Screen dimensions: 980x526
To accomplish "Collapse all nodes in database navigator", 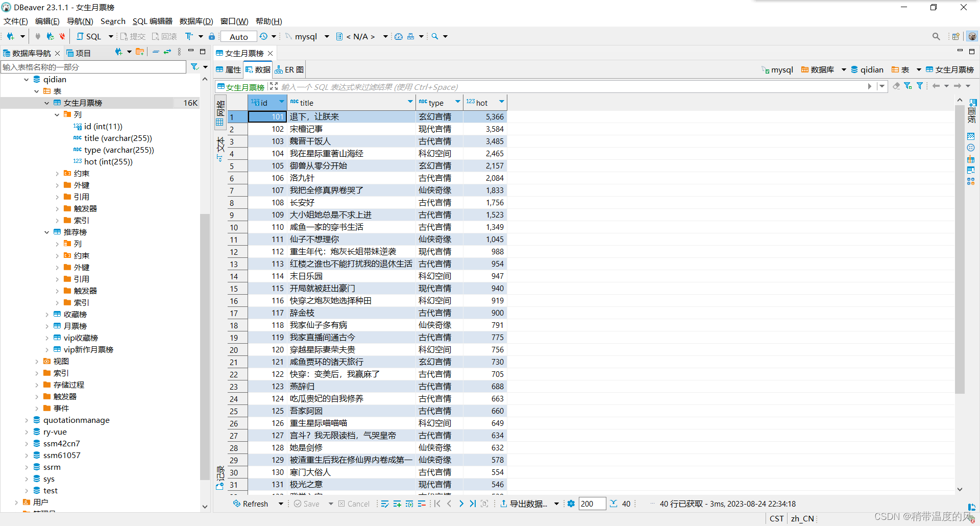I will [156, 52].
